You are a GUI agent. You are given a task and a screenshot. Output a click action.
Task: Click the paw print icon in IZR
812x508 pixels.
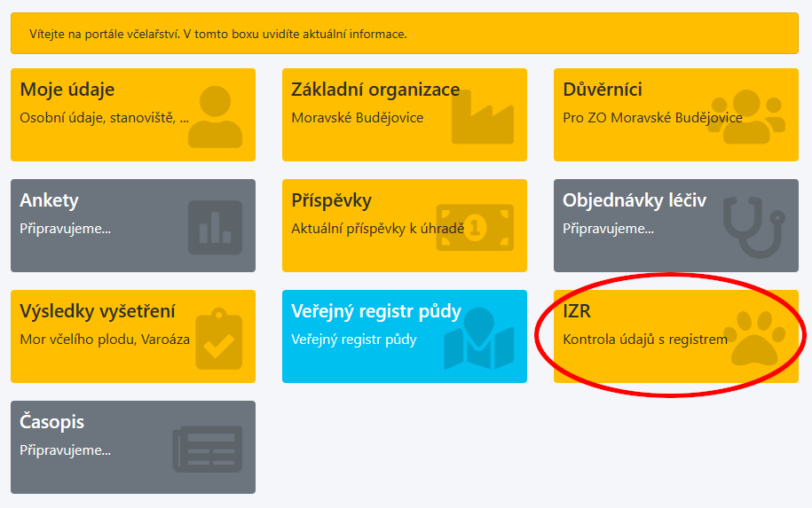[x=759, y=339]
